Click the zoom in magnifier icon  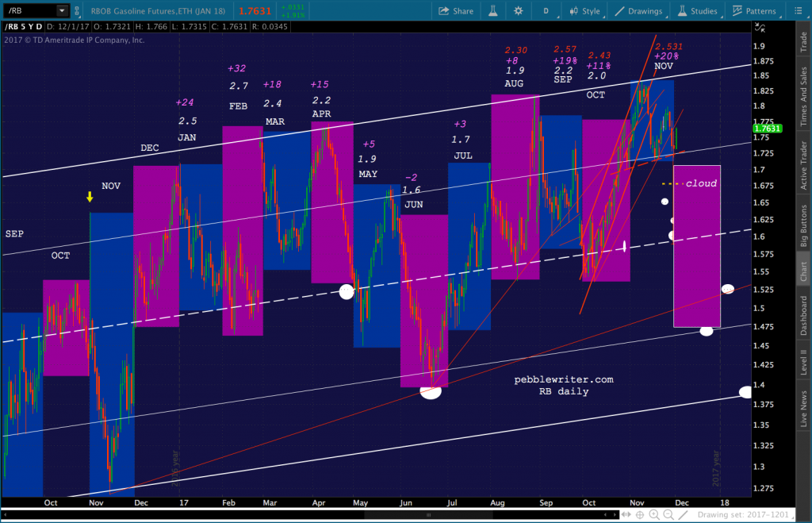point(654,515)
